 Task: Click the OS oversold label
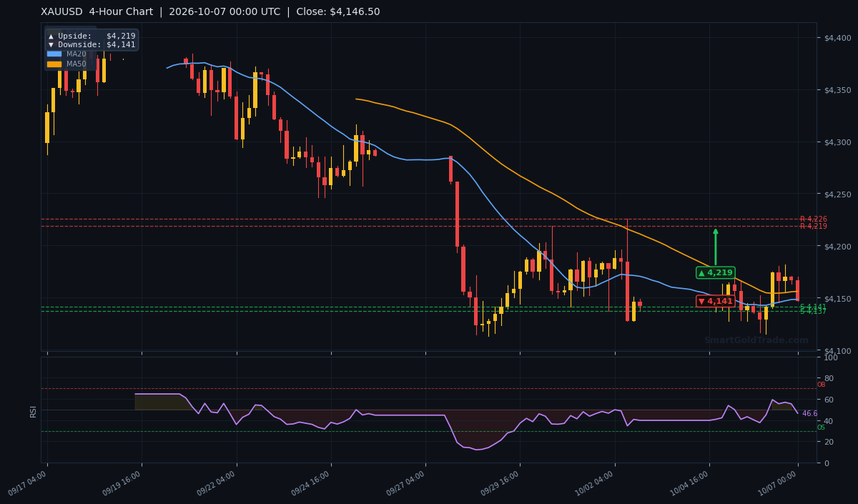pyautogui.click(x=822, y=427)
